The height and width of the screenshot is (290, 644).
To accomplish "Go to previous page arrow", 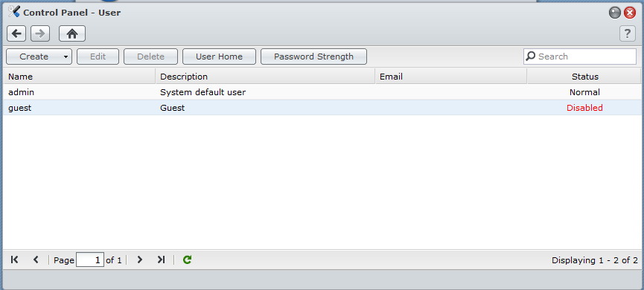I will pyautogui.click(x=36, y=260).
